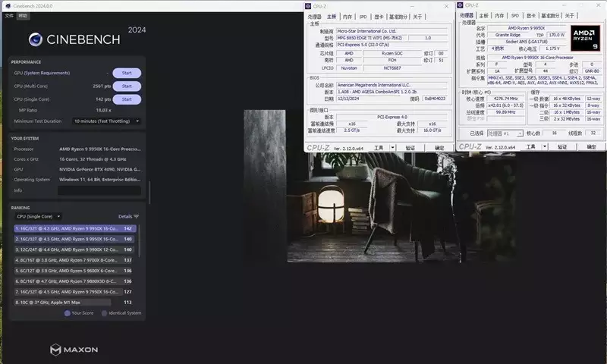The image size is (607, 364).
Task: Click 确定 button in processor CPU-Z window
Action: coord(592,146)
